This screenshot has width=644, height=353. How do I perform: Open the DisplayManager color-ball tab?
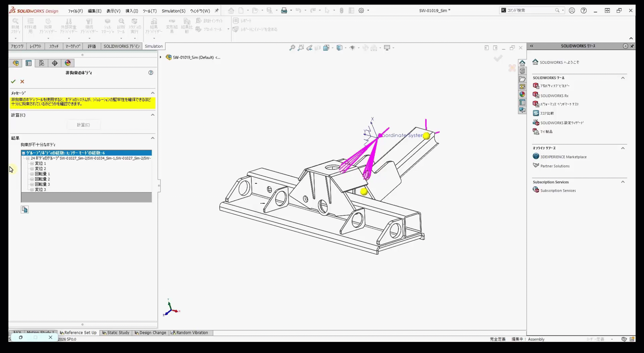point(68,63)
